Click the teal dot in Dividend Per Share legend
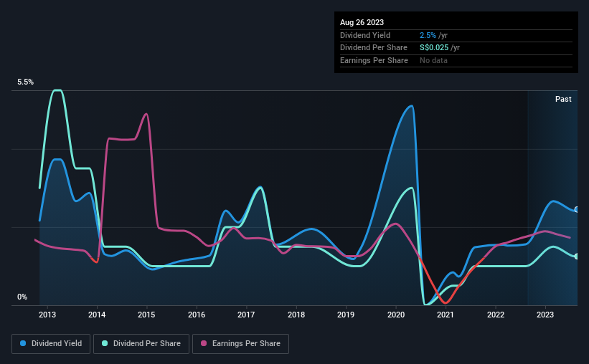Screen dimensions: 589x364 pyautogui.click(x=105, y=344)
